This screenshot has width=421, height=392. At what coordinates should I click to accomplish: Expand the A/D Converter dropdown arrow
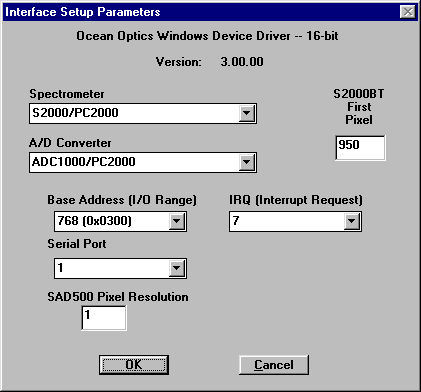pyautogui.click(x=247, y=162)
